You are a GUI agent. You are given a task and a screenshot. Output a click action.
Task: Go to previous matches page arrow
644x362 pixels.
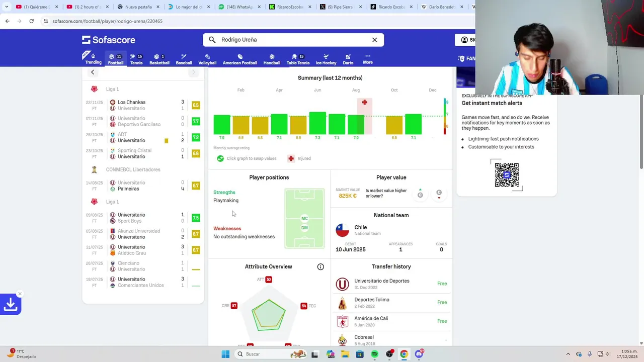[x=93, y=72]
